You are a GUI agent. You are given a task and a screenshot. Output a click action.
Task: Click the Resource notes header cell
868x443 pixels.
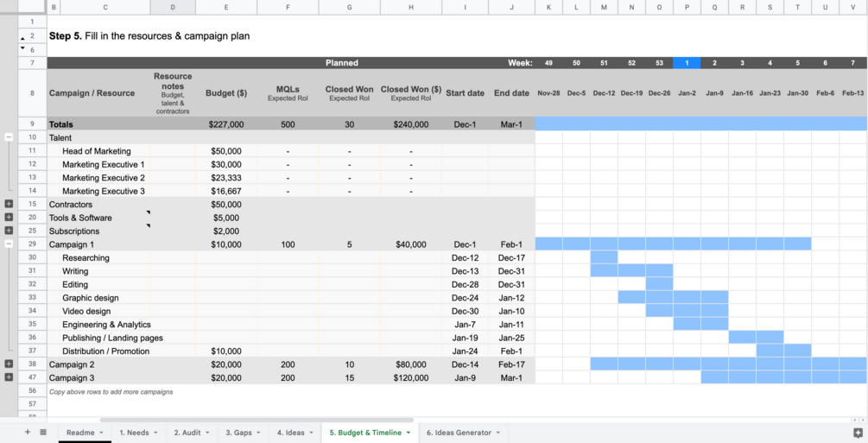click(x=173, y=93)
